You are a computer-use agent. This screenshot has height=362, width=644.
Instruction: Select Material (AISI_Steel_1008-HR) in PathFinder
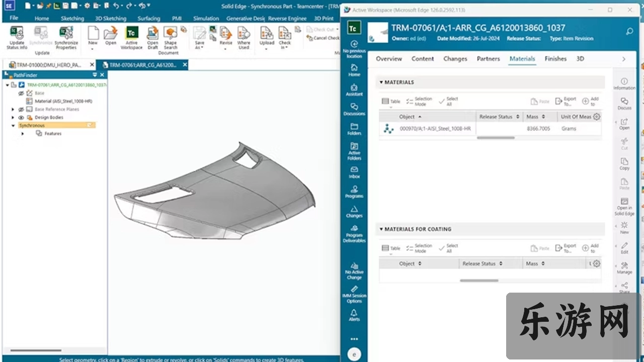(63, 101)
